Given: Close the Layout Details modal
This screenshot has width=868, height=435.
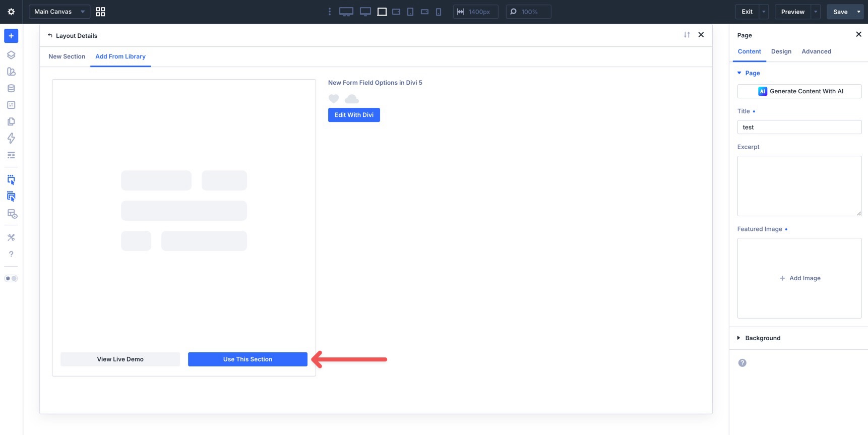Looking at the screenshot, I should pos(701,35).
